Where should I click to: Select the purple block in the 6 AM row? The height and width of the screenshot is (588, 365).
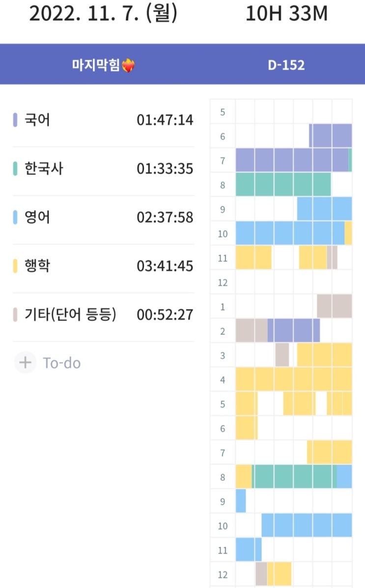point(331,136)
